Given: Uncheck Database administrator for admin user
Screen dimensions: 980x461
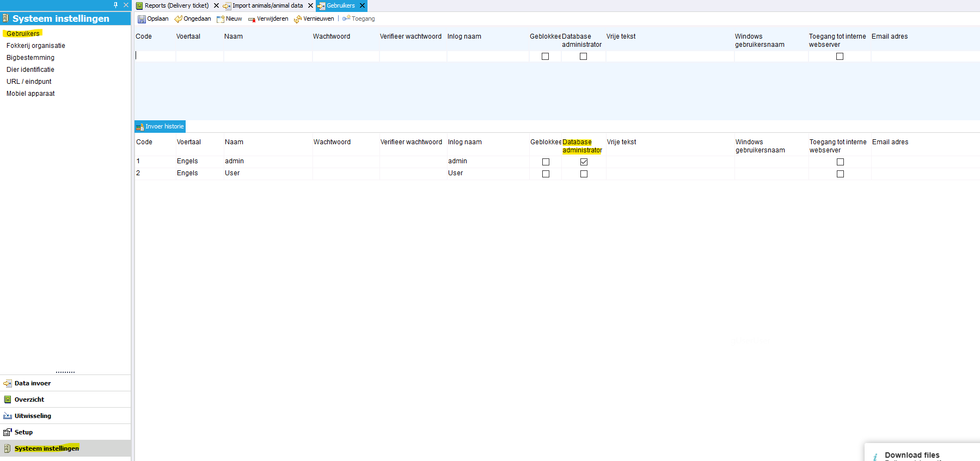Looking at the screenshot, I should click(x=584, y=162).
